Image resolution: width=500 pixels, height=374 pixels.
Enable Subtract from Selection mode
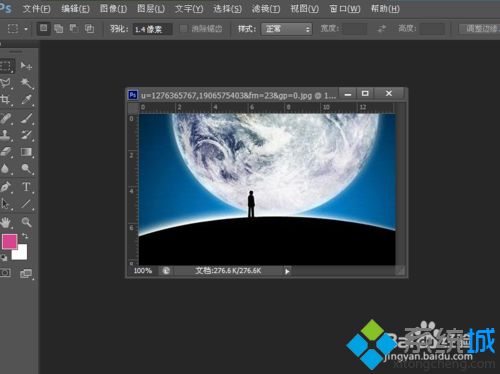pos(74,29)
